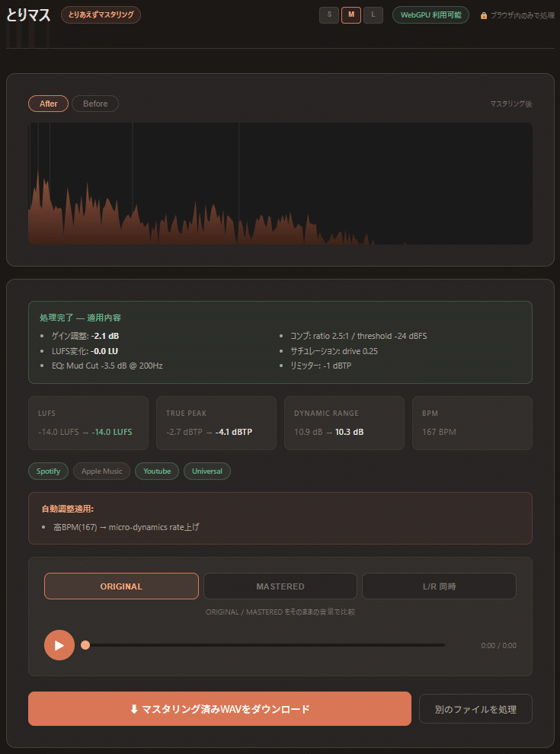Click the -14.0 LUFS result value
This screenshot has width=560, height=754.
coord(112,432)
